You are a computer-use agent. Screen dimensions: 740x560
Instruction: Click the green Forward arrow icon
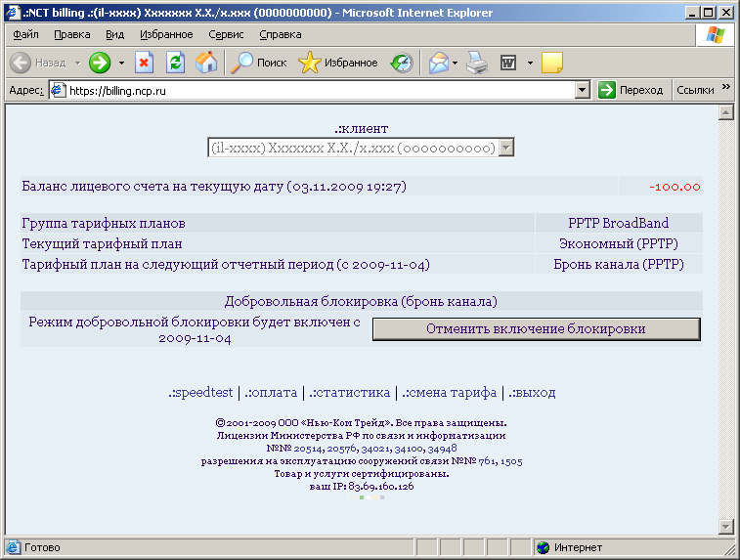pyautogui.click(x=100, y=63)
